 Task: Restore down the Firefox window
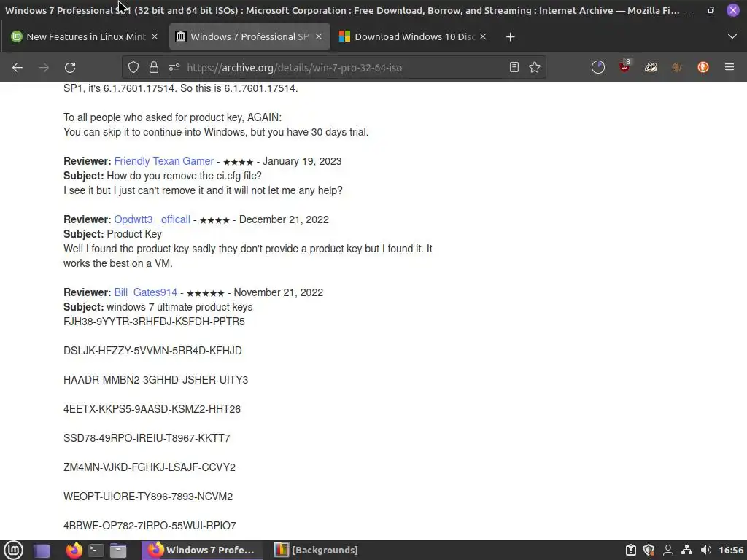pyautogui.click(x=711, y=10)
